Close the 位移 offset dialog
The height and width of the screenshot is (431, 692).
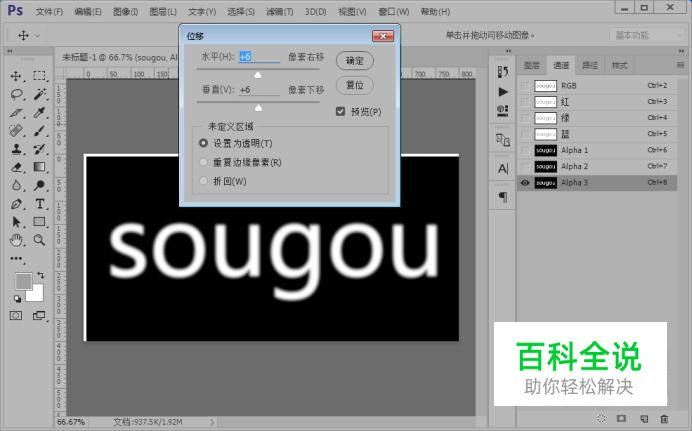coord(383,36)
